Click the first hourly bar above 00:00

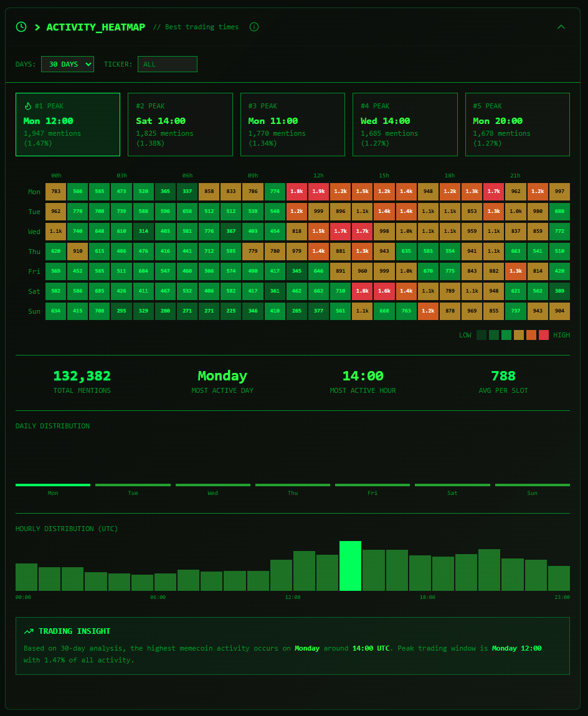tap(27, 577)
